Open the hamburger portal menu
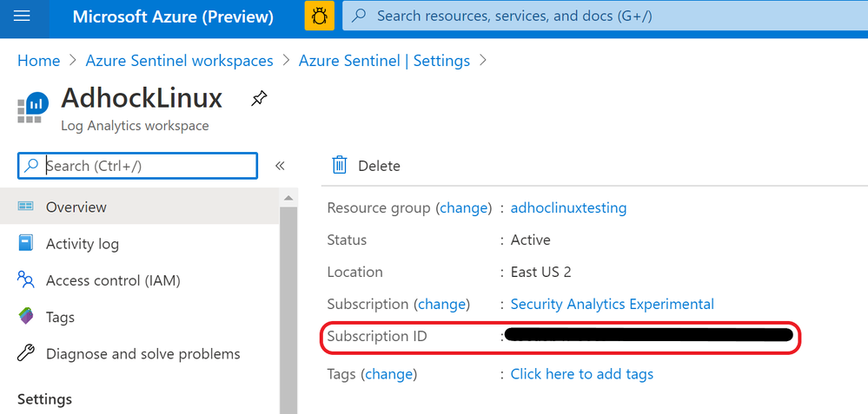The width and height of the screenshot is (868, 414). pos(23,16)
